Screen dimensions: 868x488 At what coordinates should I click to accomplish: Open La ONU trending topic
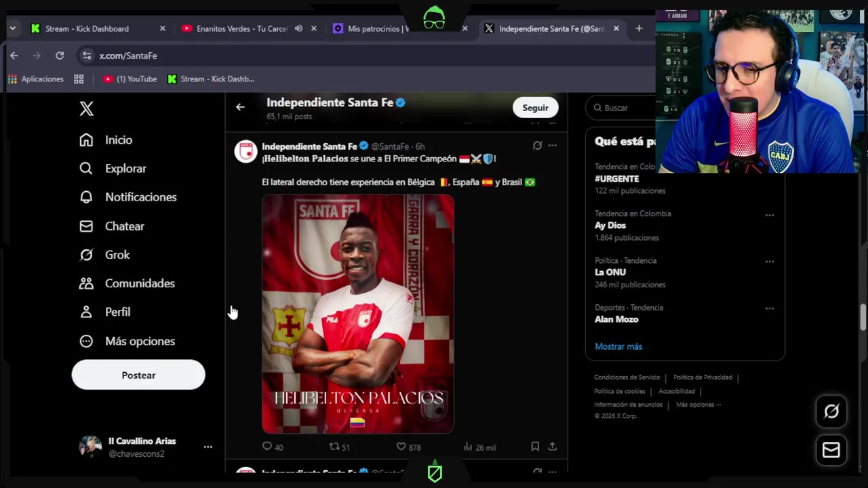coord(610,272)
